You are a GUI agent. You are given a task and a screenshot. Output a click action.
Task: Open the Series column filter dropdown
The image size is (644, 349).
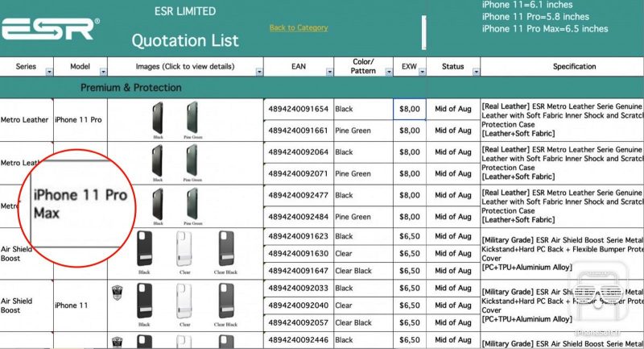[x=49, y=72]
